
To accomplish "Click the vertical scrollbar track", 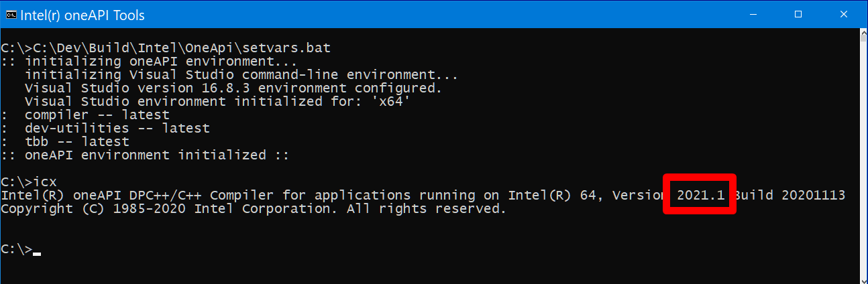I will [863, 167].
